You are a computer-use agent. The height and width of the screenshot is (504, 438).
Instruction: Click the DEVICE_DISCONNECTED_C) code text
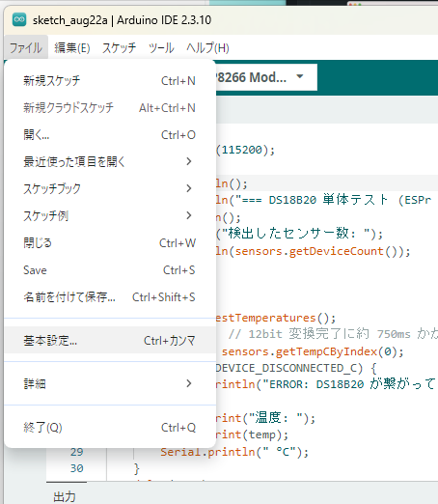[x=288, y=368]
